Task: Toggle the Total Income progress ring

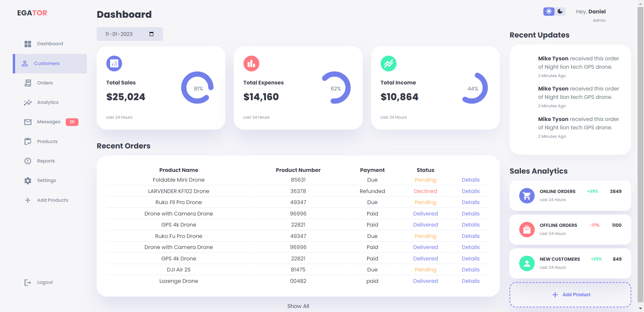Action: coord(475,88)
